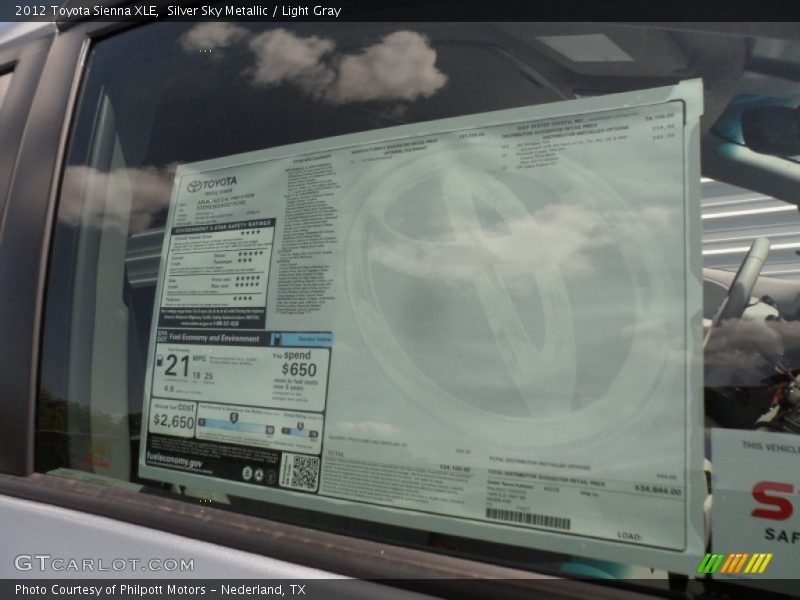Click the barcode at the sticker bottom
The image size is (800, 600).
point(527,518)
